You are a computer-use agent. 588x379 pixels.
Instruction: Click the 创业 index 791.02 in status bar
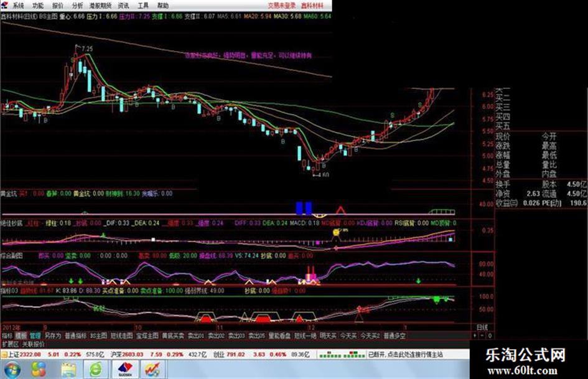pyautogui.click(x=229, y=354)
